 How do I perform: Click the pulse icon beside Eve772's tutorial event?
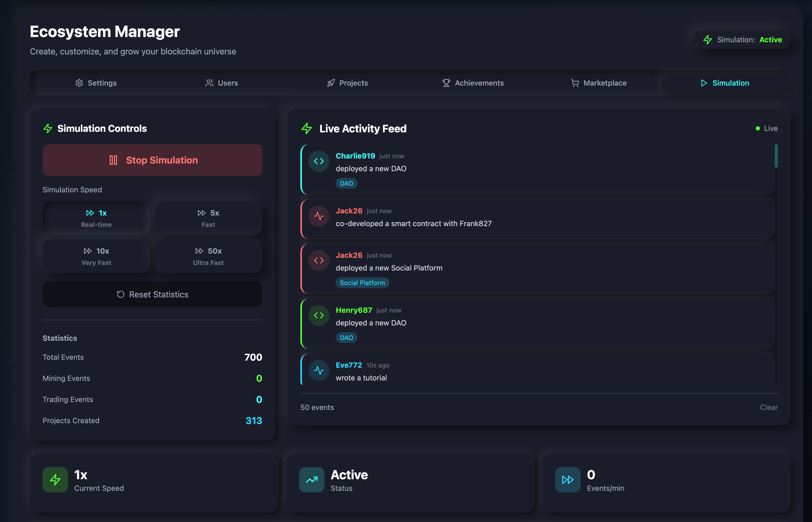click(x=319, y=370)
